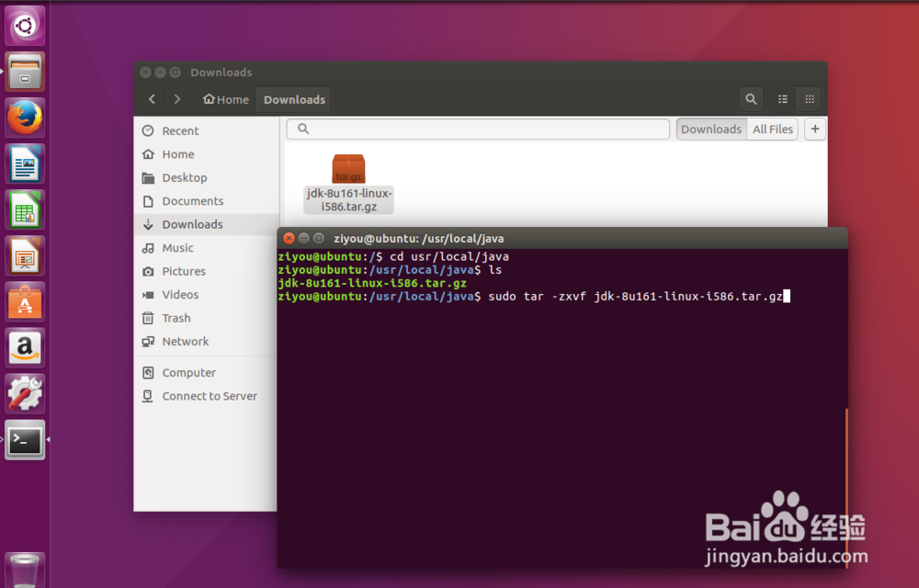The width and height of the screenshot is (919, 588).
Task: Maximize the terminal window
Action: point(318,238)
